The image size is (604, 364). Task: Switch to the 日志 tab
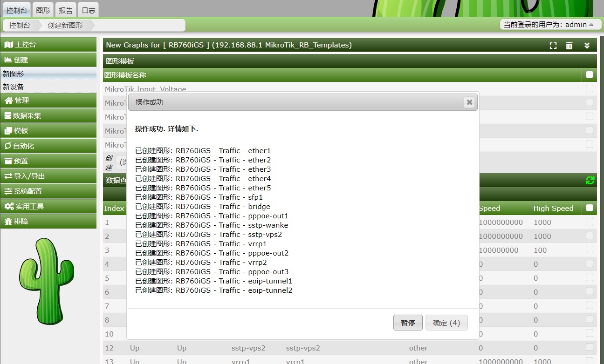[88, 10]
